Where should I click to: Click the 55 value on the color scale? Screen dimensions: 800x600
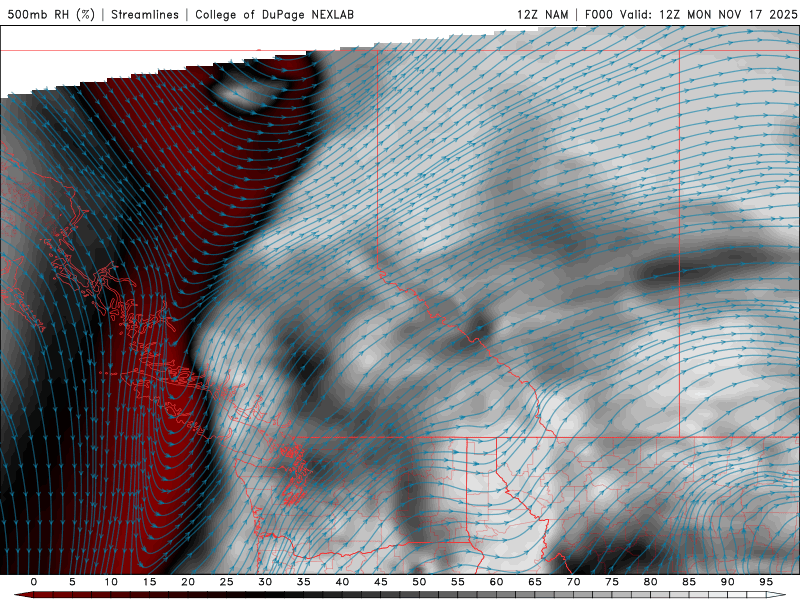point(458,582)
